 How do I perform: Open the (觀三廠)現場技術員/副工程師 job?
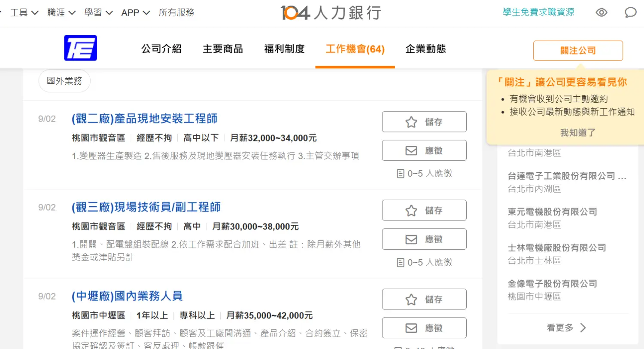click(x=146, y=207)
